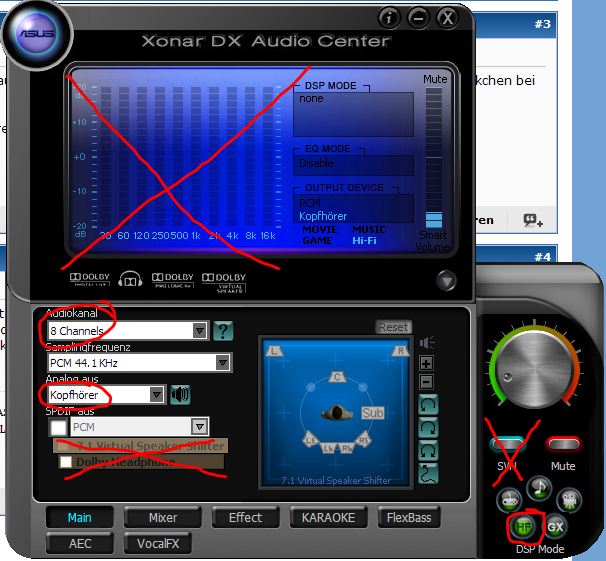606x561 pixels.
Task: Switch to the Mixer tab
Action: [x=163, y=517]
